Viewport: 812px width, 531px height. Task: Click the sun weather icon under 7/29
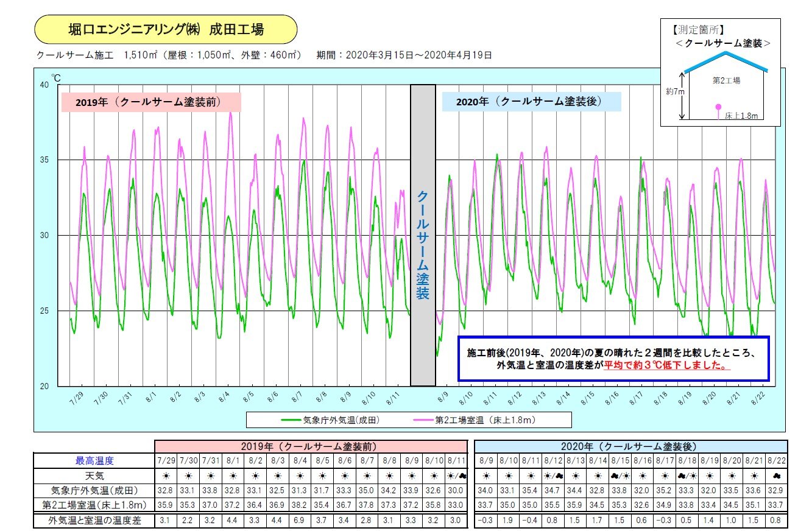166,476
